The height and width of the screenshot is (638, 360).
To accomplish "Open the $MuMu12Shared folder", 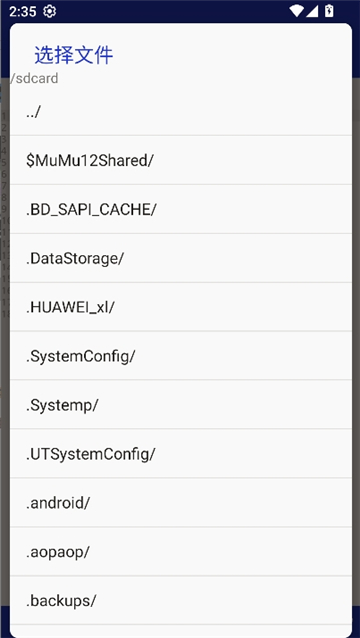I will [181, 160].
